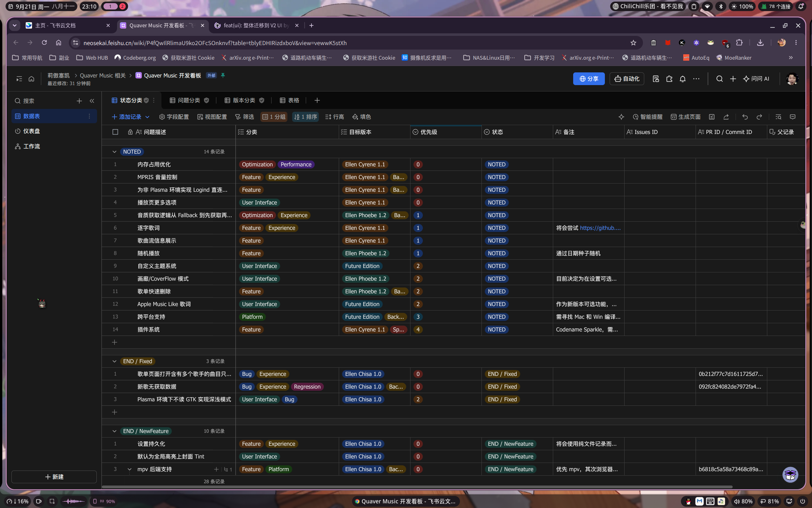Viewport: 812px width, 508px height.
Task: Click the 新建 button at sidebar bottom
Action: [54, 477]
